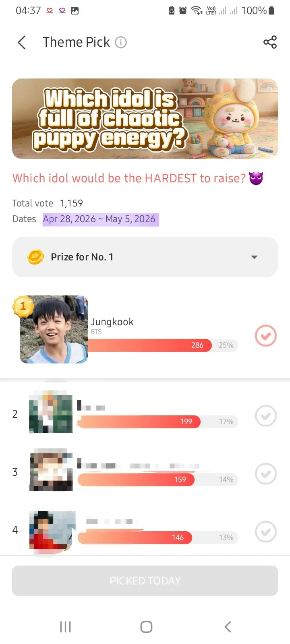Tap the chaotic puppy energy banner
The width and height of the screenshot is (290, 644).
coord(145,119)
